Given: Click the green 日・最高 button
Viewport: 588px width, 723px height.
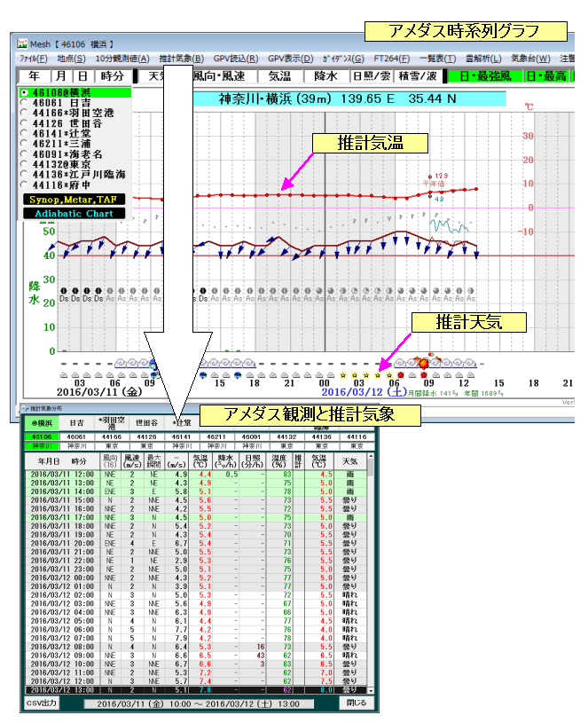Looking at the screenshot, I should tap(546, 76).
